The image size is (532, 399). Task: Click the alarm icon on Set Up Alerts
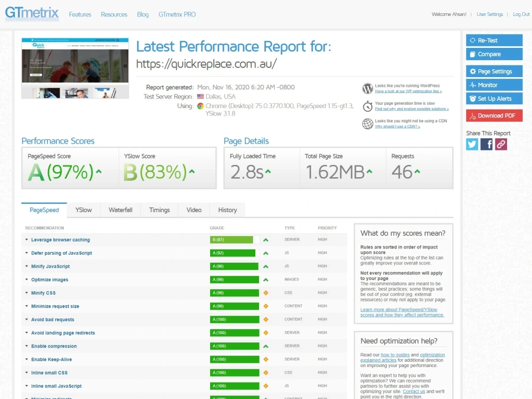(472, 98)
